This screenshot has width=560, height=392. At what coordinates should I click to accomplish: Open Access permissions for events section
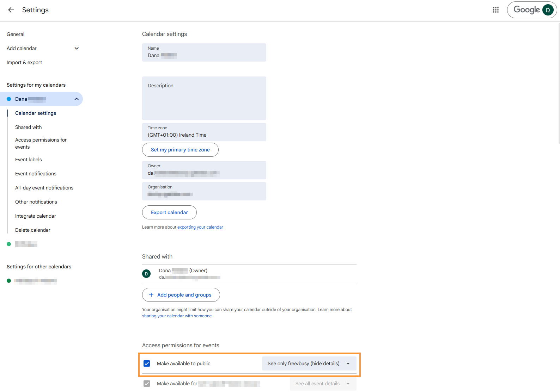point(41,143)
